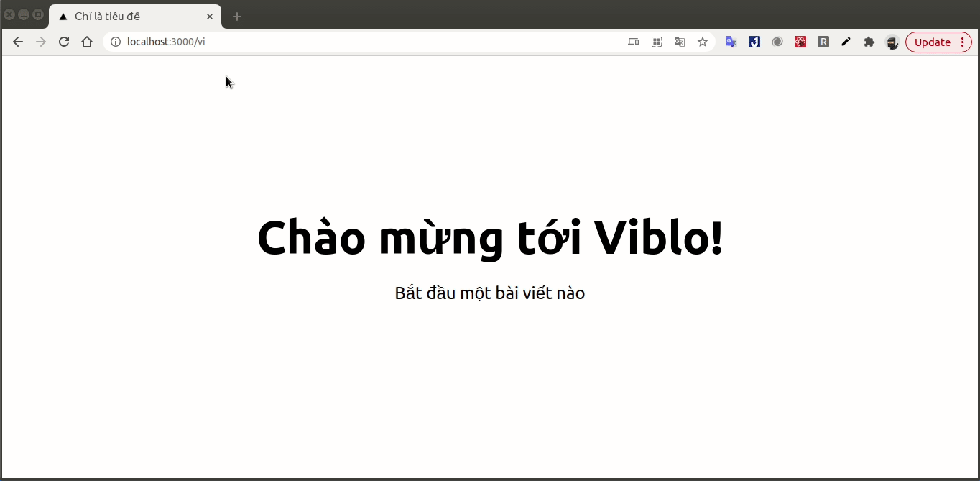The height and width of the screenshot is (481, 980).
Task: Click the 'Bắt đầu một bài viết nào' text
Action: (490, 293)
